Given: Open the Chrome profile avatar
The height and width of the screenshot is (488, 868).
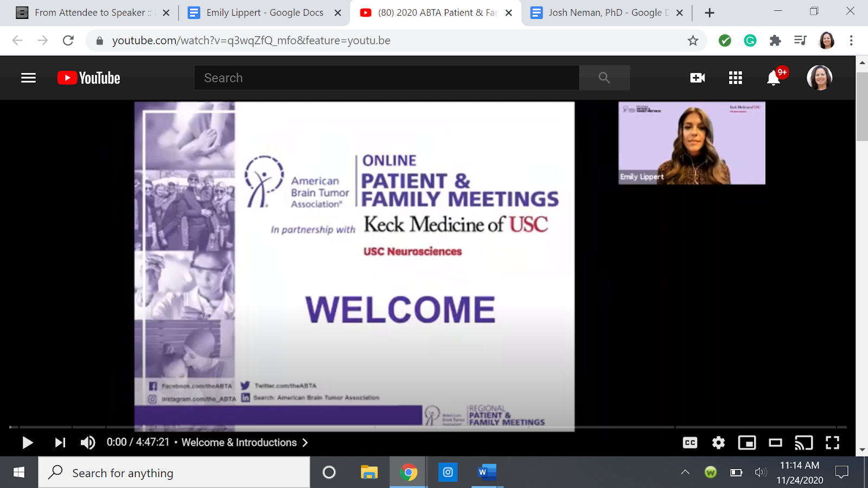Looking at the screenshot, I should 826,41.
